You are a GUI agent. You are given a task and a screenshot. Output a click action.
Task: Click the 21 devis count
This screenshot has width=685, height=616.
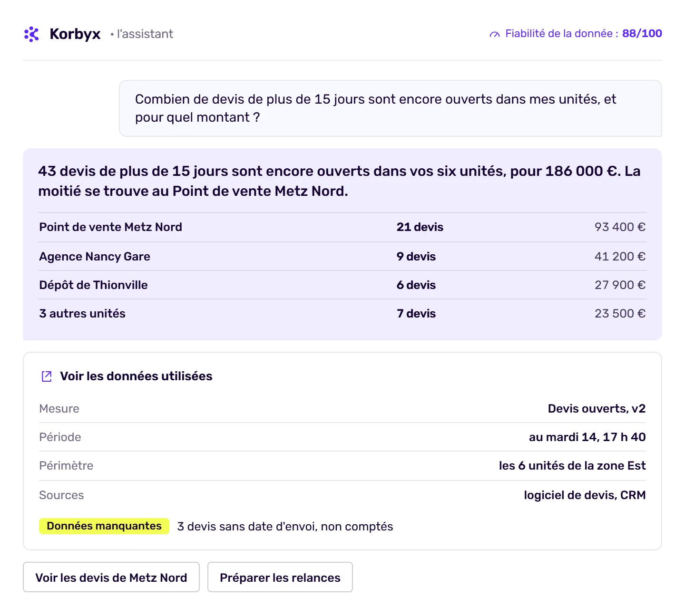coord(420,227)
